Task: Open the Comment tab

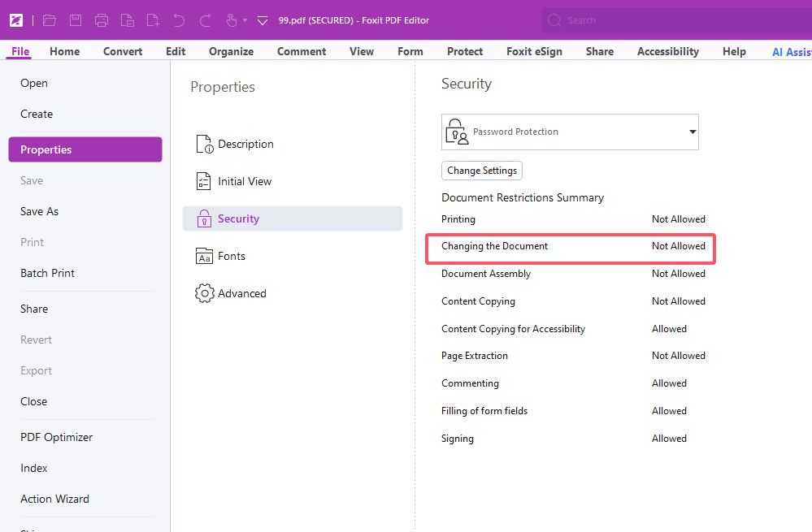Action: click(x=302, y=51)
